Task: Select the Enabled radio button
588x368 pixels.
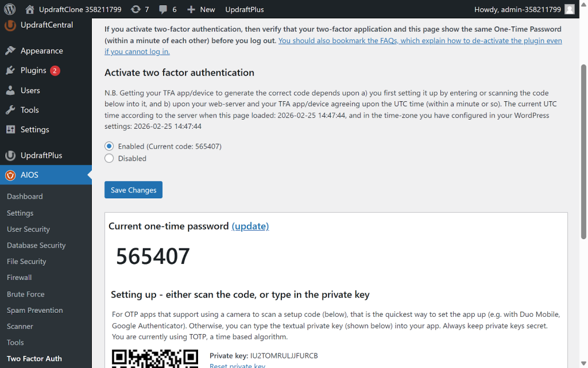Action: [x=109, y=146]
